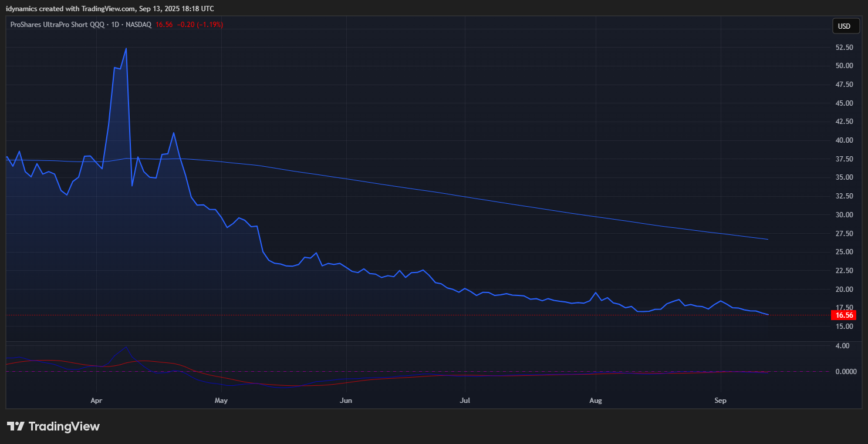Screen dimensions: 868x444
Task: Click the TradingView logo icon
Action: pos(15,426)
